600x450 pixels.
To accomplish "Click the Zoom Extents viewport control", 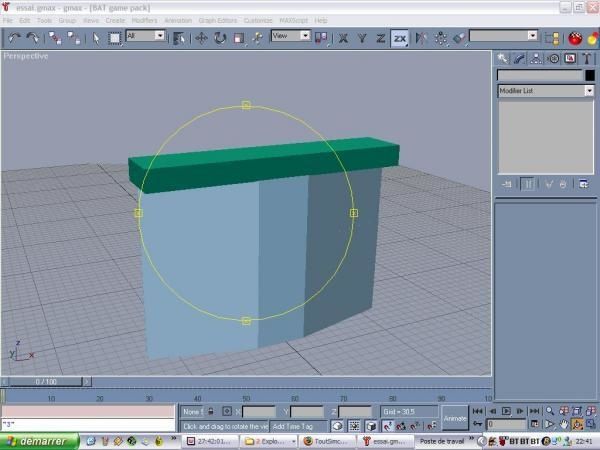I will click(x=577, y=411).
